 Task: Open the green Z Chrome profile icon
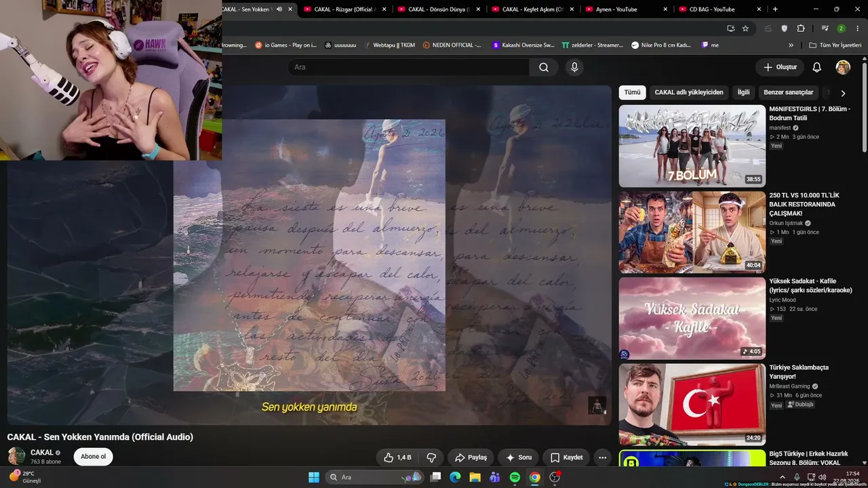tap(842, 28)
